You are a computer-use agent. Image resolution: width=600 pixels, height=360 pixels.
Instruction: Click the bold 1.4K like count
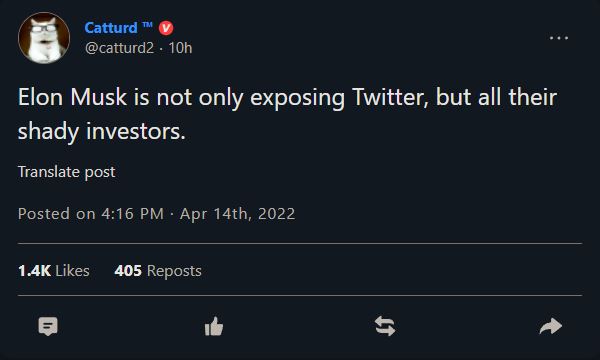tap(34, 271)
